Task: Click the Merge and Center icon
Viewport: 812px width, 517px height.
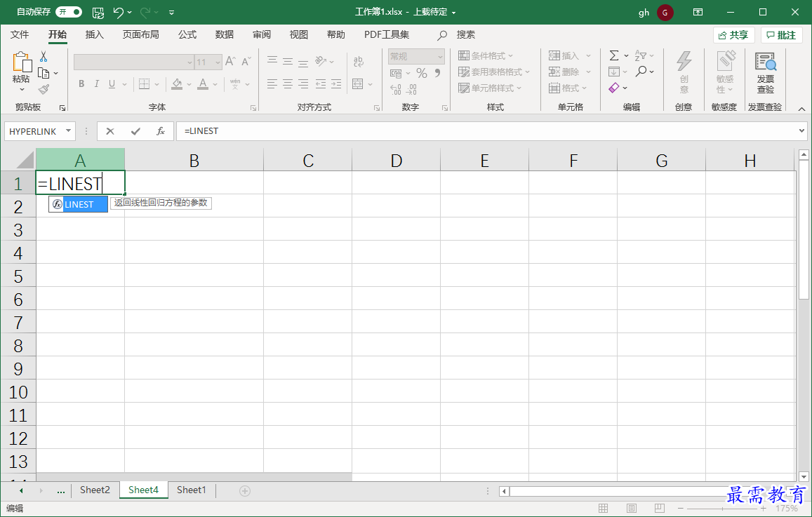Action: (x=358, y=84)
